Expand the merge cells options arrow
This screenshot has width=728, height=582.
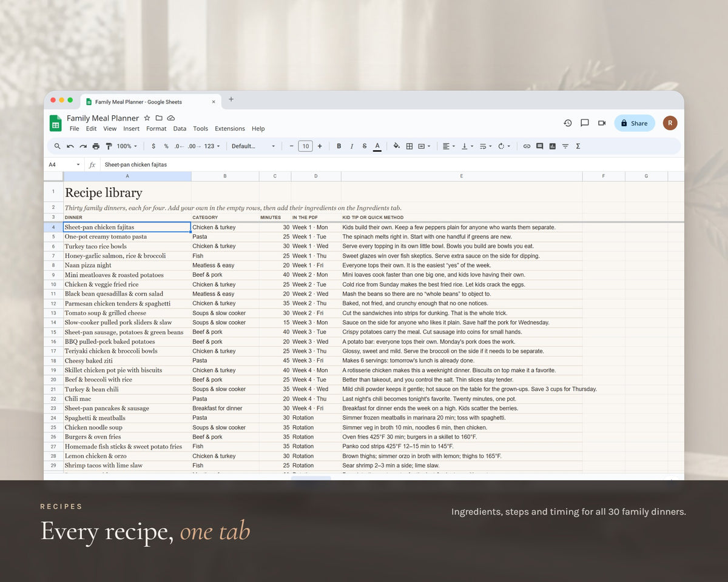click(x=429, y=146)
